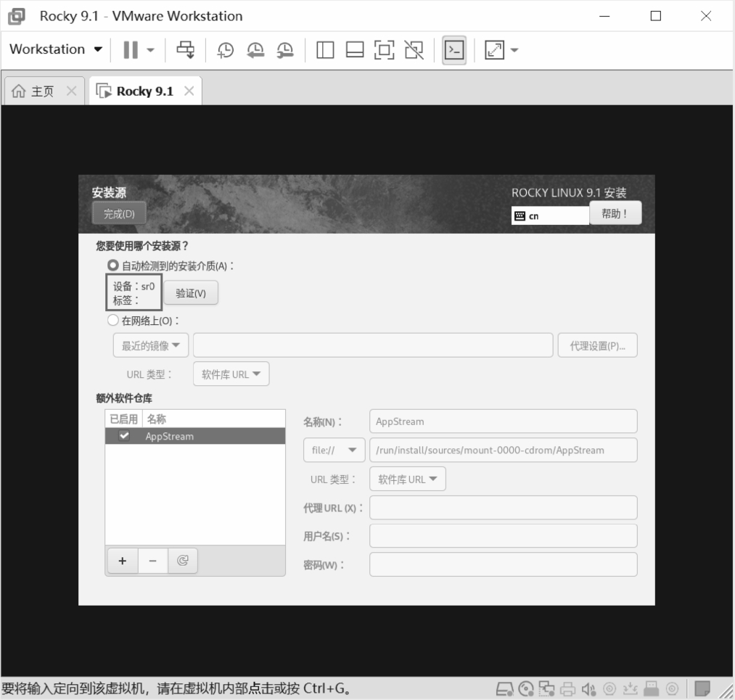The image size is (735, 700).
Task: Select auto-detected installation media radio button
Action: [113, 266]
